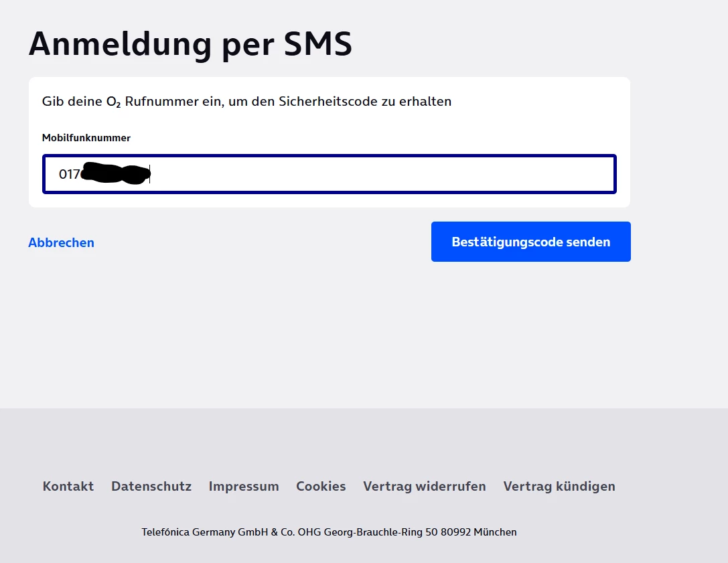Focus the Mobilfunknummer input field

pos(330,174)
